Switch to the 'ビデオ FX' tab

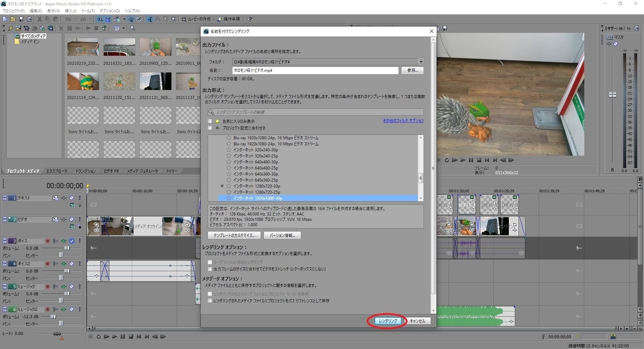pyautogui.click(x=112, y=171)
